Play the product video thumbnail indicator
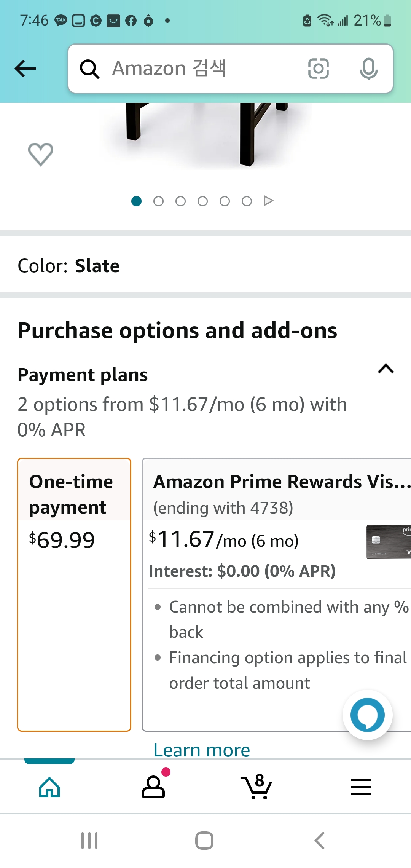411x868 pixels. pos(269,201)
